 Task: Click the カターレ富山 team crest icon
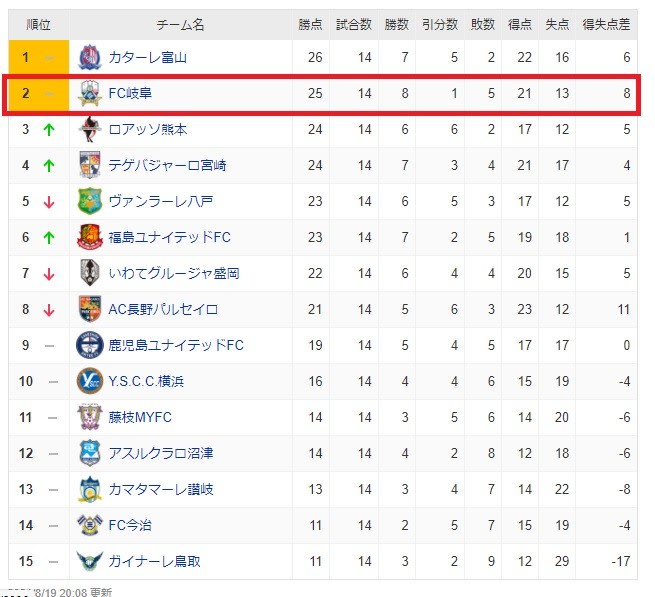(89, 57)
